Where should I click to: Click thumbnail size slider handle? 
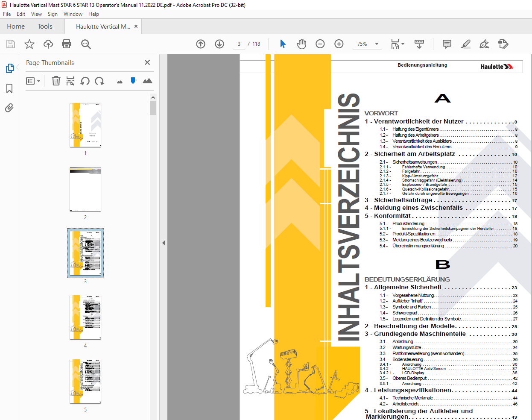coord(133,80)
